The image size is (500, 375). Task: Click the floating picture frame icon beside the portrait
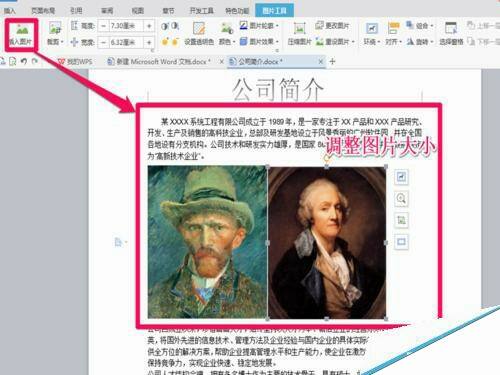tap(401, 242)
